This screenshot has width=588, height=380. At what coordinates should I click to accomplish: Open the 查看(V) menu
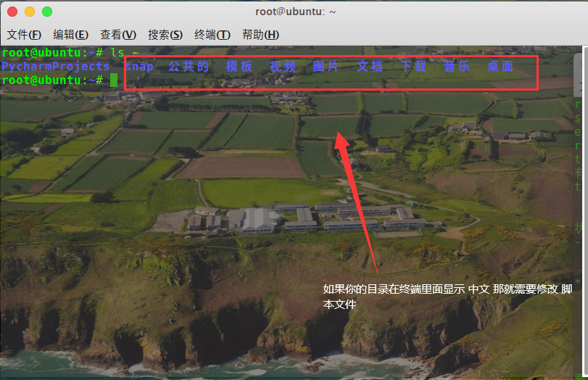(118, 35)
